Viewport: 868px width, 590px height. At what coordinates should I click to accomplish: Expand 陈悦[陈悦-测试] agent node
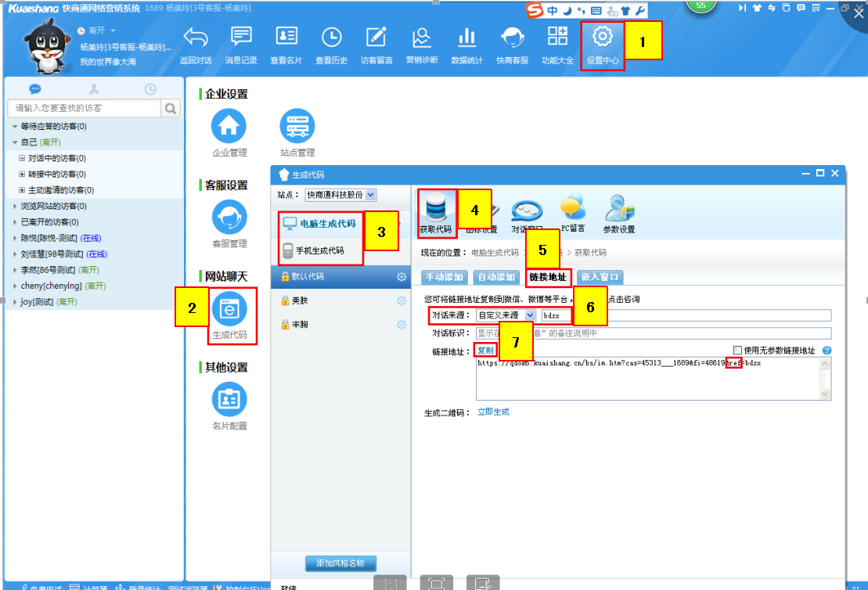(x=15, y=239)
